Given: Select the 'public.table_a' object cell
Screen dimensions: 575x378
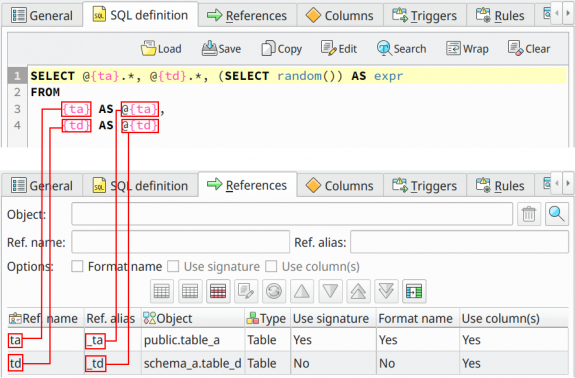Looking at the screenshot, I should click(x=193, y=340).
